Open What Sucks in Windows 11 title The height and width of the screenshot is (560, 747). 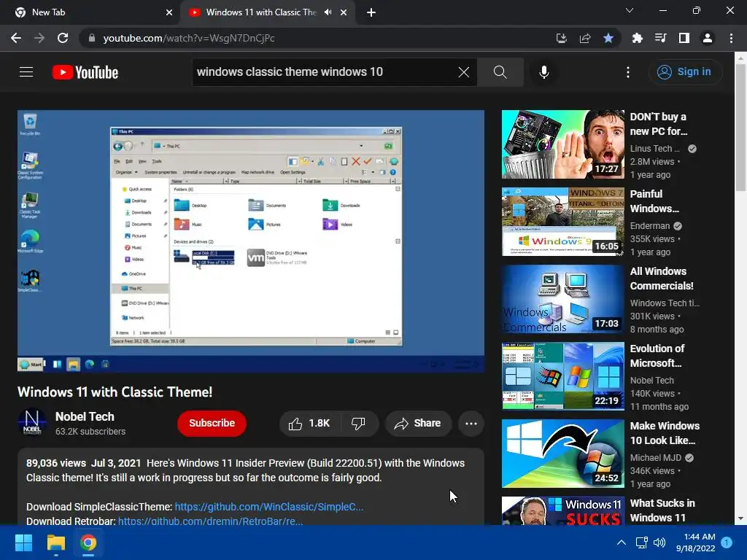662,510
